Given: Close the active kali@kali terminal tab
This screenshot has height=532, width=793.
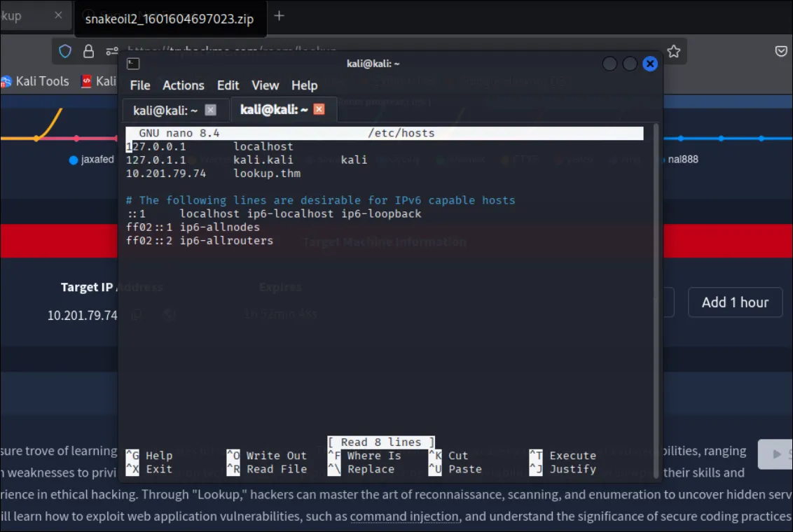Looking at the screenshot, I should [x=319, y=109].
